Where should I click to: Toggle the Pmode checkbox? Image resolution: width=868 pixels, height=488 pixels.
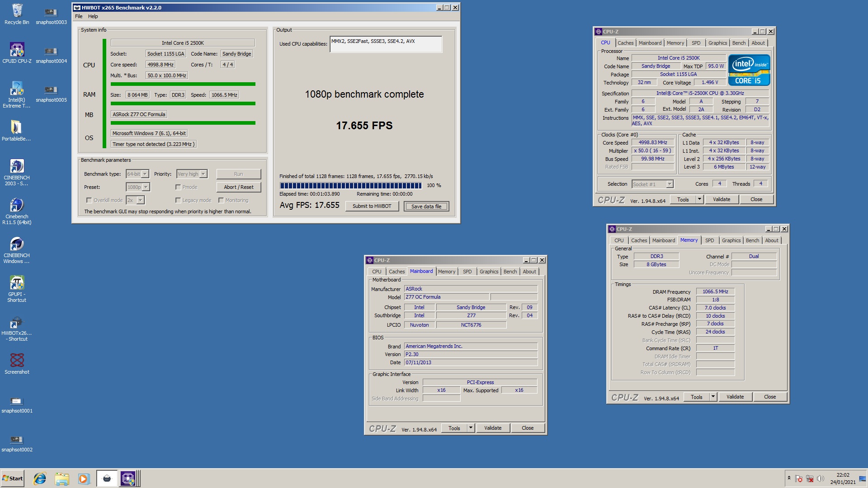tap(178, 187)
